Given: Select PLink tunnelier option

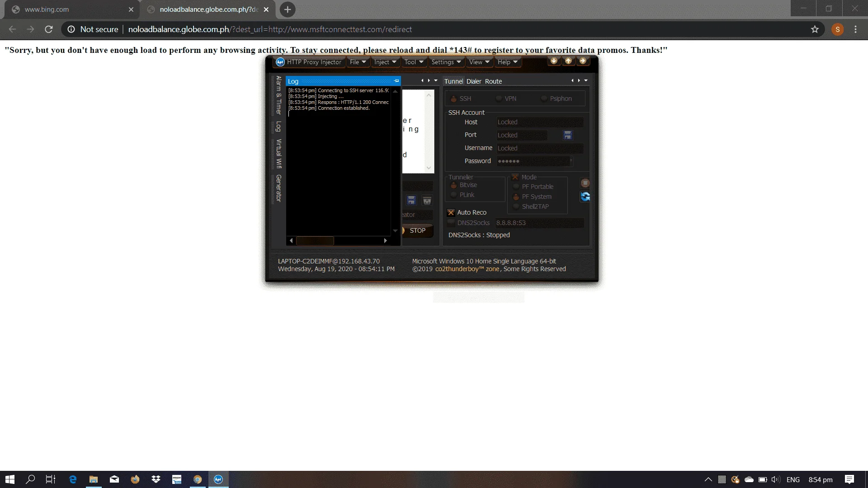Looking at the screenshot, I should 462,195.
